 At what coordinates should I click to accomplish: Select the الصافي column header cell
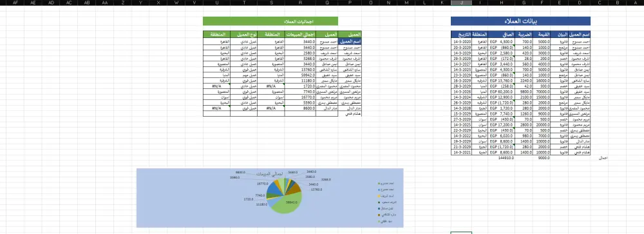click(502, 34)
